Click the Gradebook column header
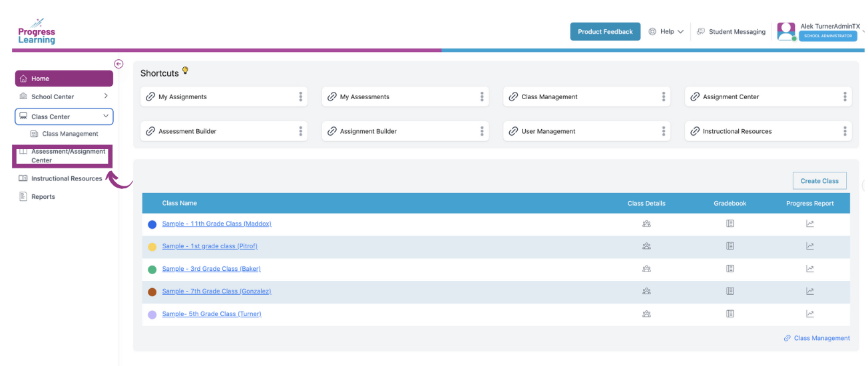Screen dimensions: 868x366 point(730,203)
